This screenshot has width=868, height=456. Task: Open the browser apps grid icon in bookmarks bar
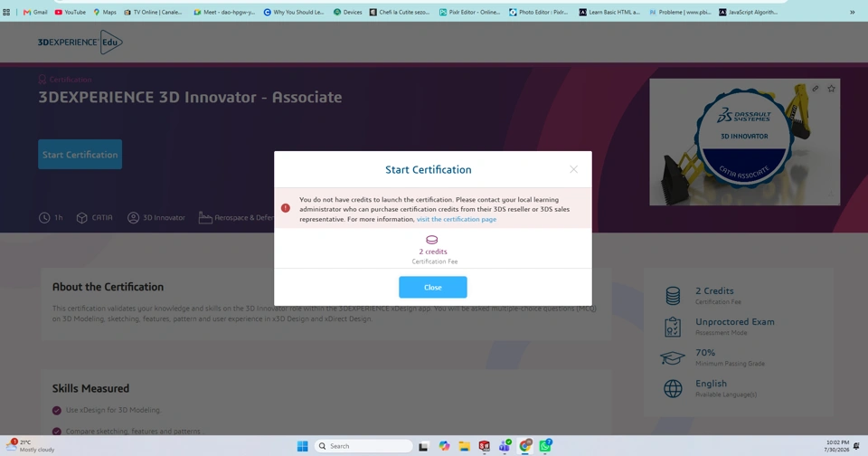click(6, 12)
